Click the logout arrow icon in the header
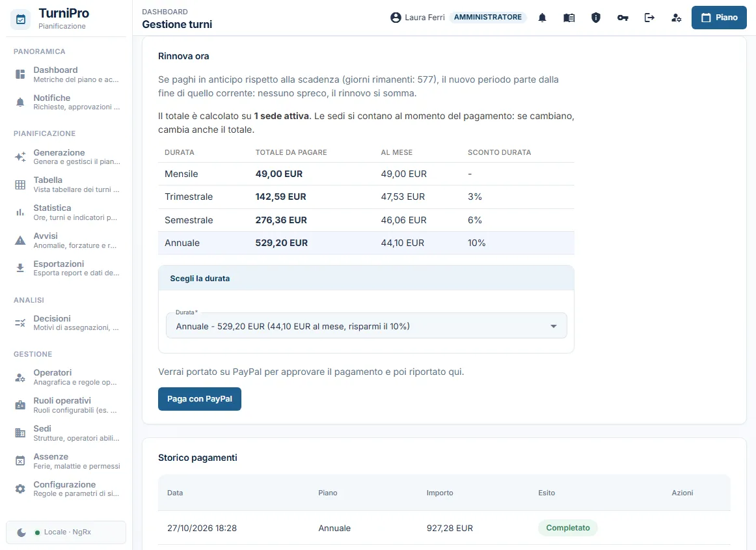Viewport: 756px width, 550px height. pyautogui.click(x=649, y=18)
